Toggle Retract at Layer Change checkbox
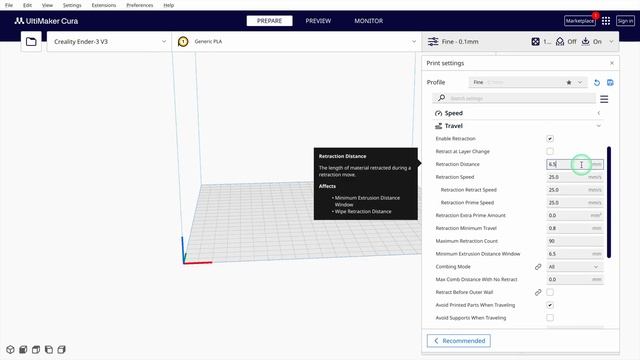The width and height of the screenshot is (640, 360). 550,151
